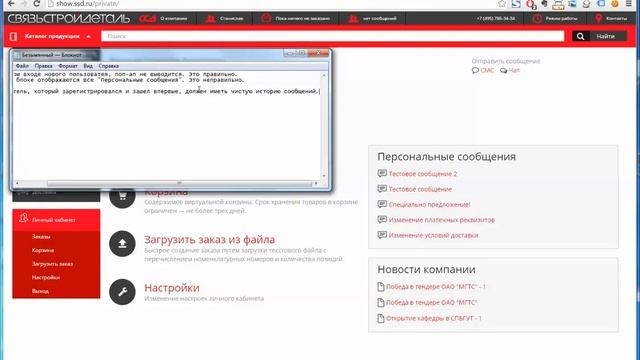Open Контакты in the header
The height and width of the screenshot is (360, 640).
(x=611, y=18)
